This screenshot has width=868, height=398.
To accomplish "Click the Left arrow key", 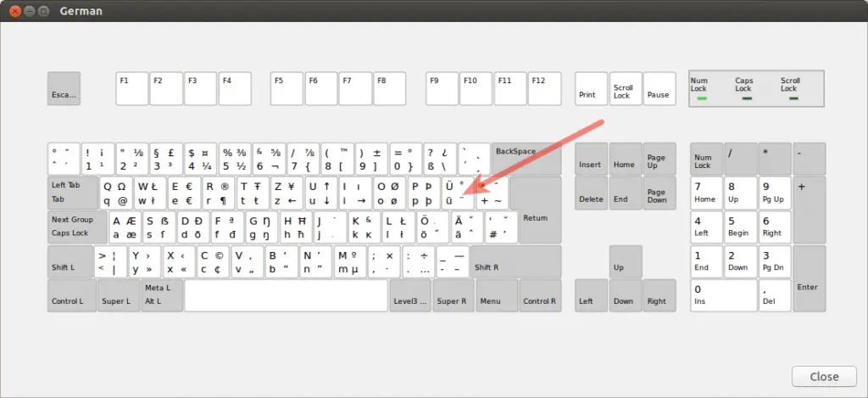I will (x=591, y=295).
